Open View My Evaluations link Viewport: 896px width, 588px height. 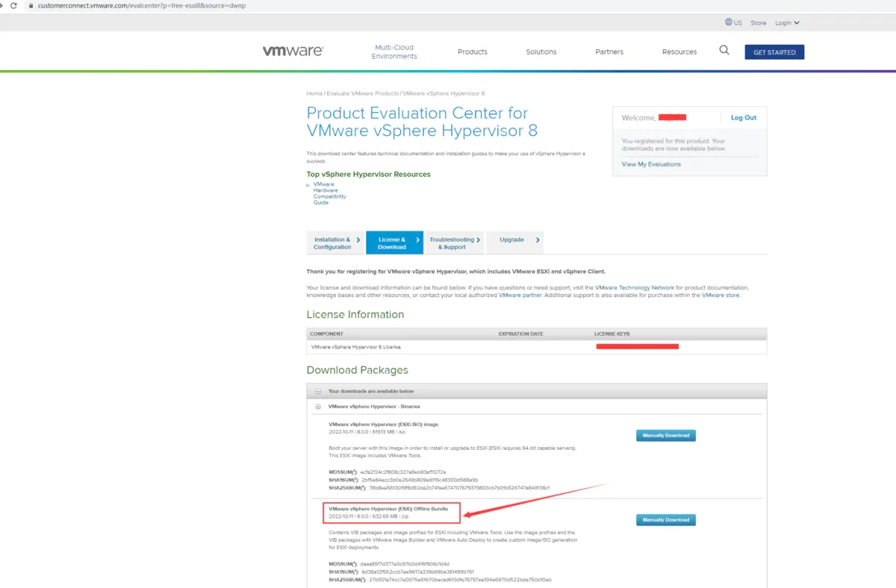[x=651, y=164]
